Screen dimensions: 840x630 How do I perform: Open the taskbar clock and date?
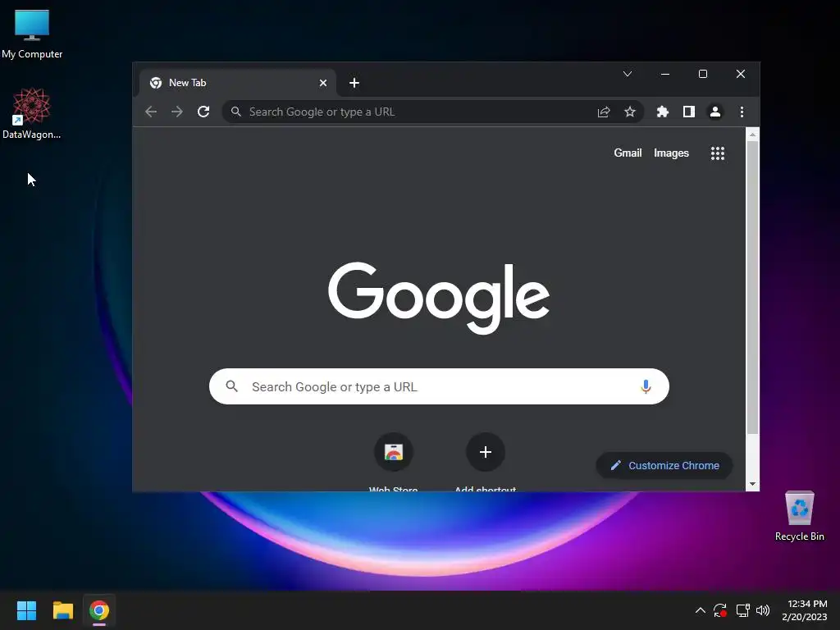point(804,610)
